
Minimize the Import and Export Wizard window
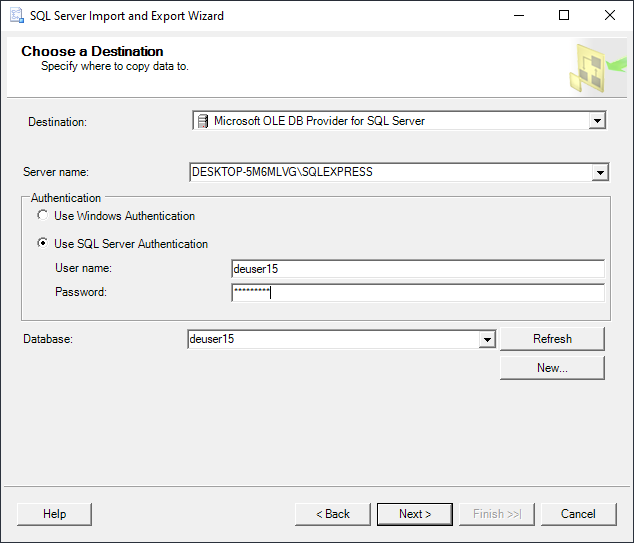coord(518,16)
